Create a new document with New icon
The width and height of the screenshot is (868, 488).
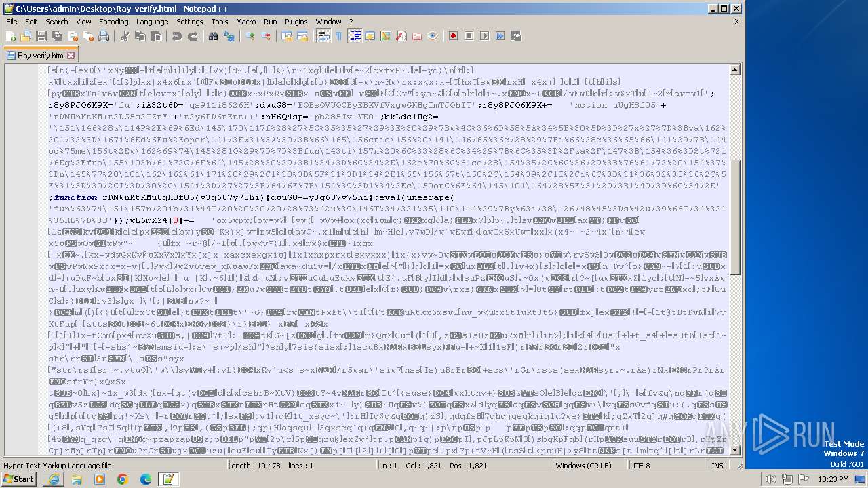click(11, 36)
